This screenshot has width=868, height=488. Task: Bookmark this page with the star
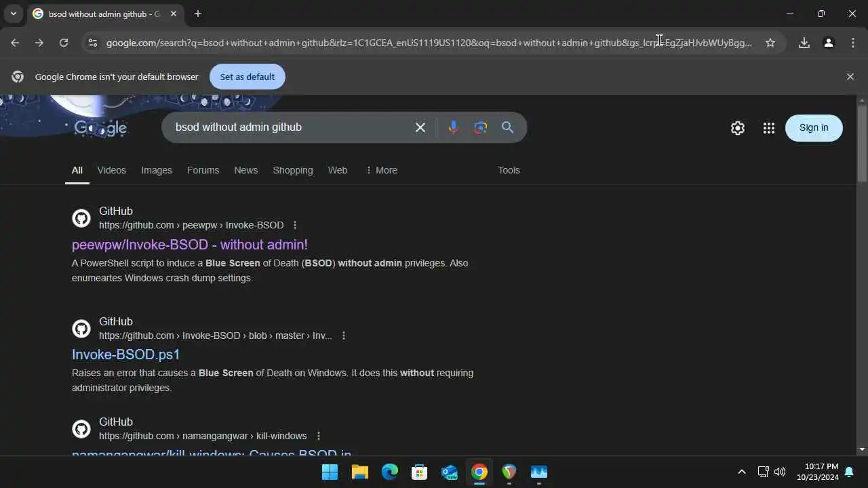pos(770,43)
